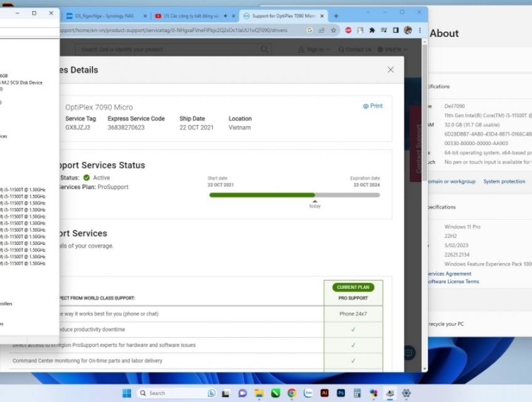This screenshot has width=532, height=402.
Task: Click the green Active status check icon
Action: [x=87, y=178]
